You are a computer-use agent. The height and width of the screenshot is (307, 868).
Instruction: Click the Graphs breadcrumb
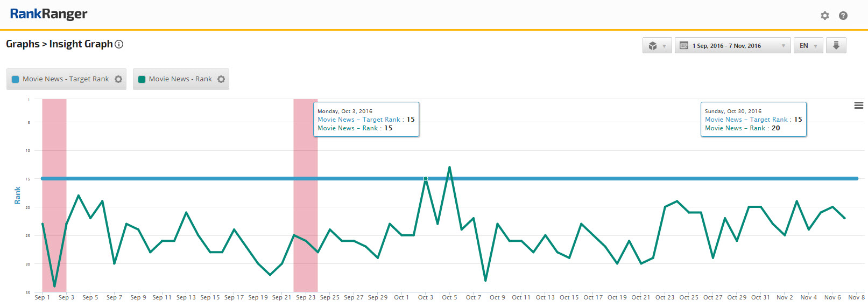click(x=23, y=44)
